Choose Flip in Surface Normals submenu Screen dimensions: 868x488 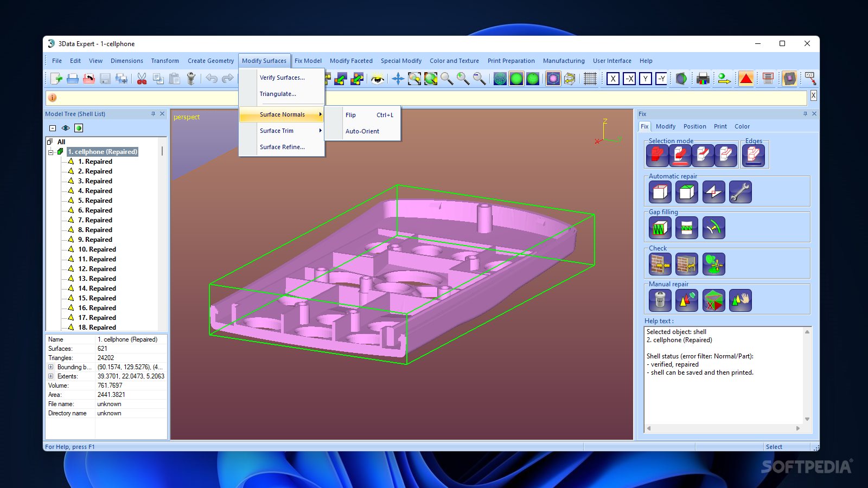click(364, 115)
